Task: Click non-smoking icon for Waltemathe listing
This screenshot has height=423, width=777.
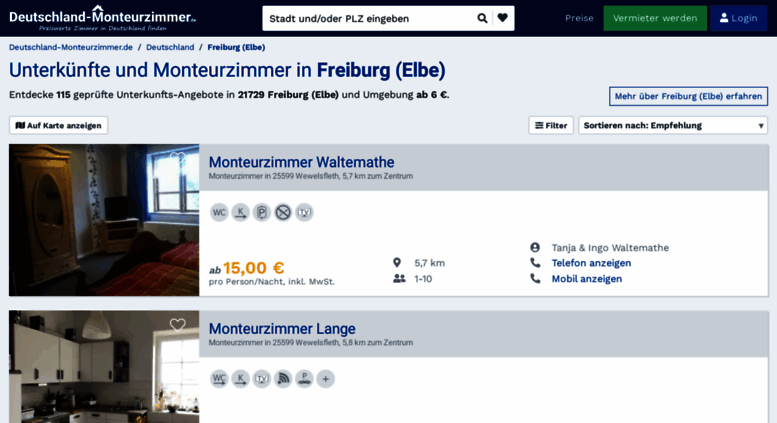Action: (x=283, y=212)
